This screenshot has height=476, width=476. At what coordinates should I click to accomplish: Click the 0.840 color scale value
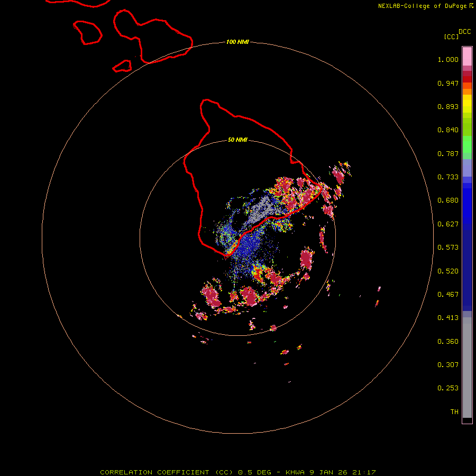point(448,130)
